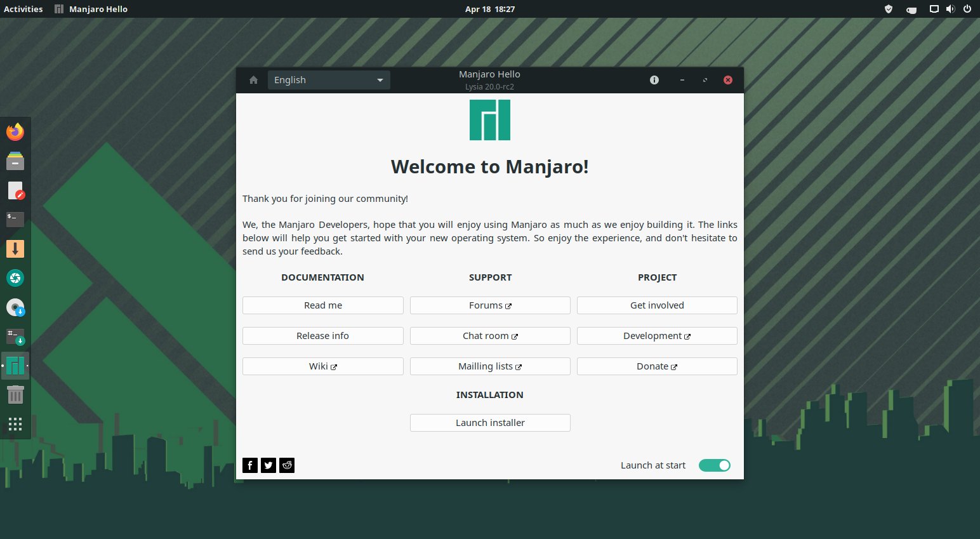This screenshot has height=539, width=980.
Task: Open Release info
Action: coord(323,336)
